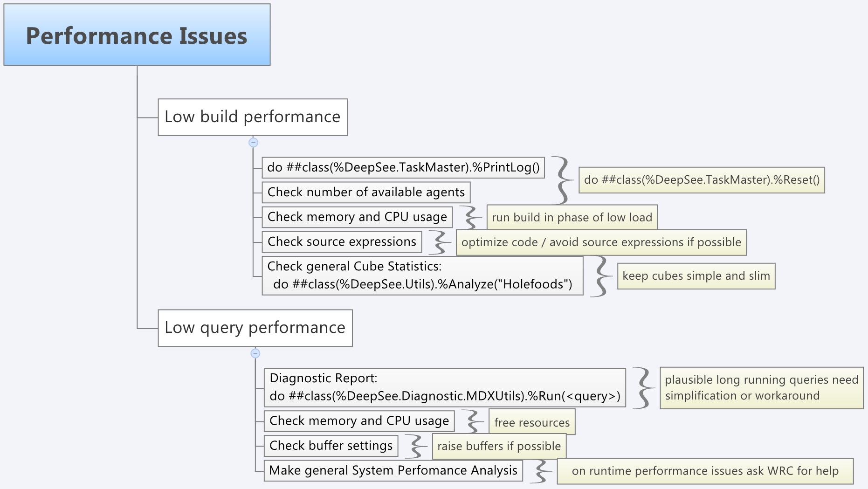
Task: Click the raise buffers if possible callout
Action: pos(499,446)
